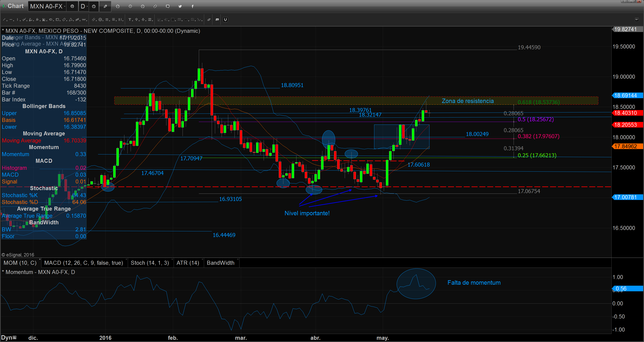644x342 pixels.
Task: Select the MOB study tool
Action: point(179,20)
